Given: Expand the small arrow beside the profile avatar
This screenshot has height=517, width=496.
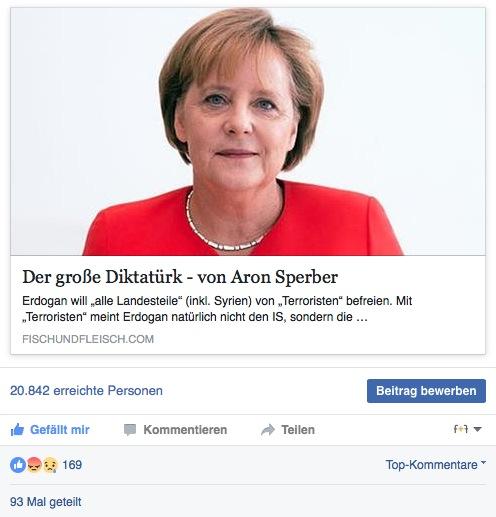Looking at the screenshot, I should [477, 429].
